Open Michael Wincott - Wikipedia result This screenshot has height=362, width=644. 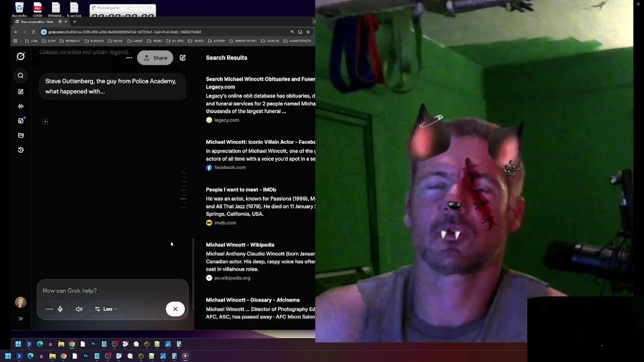pyautogui.click(x=240, y=245)
